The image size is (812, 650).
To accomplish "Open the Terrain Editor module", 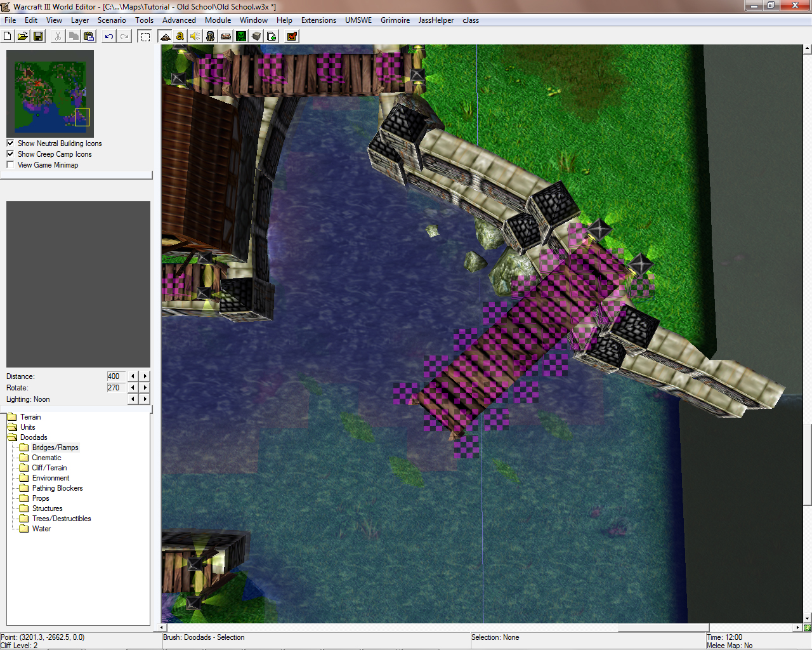I will (165, 36).
